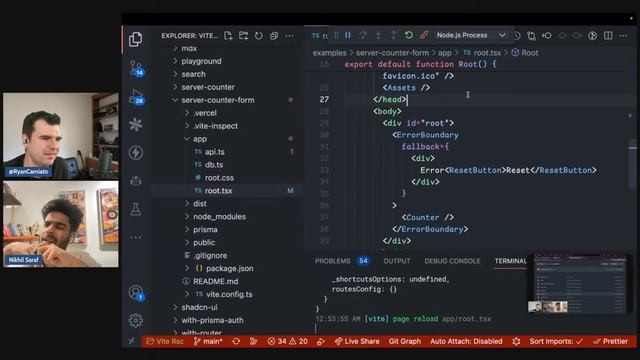Viewport: 640px width, 360px height.
Task: Toggle Sort Imports in status bar
Action: (556, 341)
